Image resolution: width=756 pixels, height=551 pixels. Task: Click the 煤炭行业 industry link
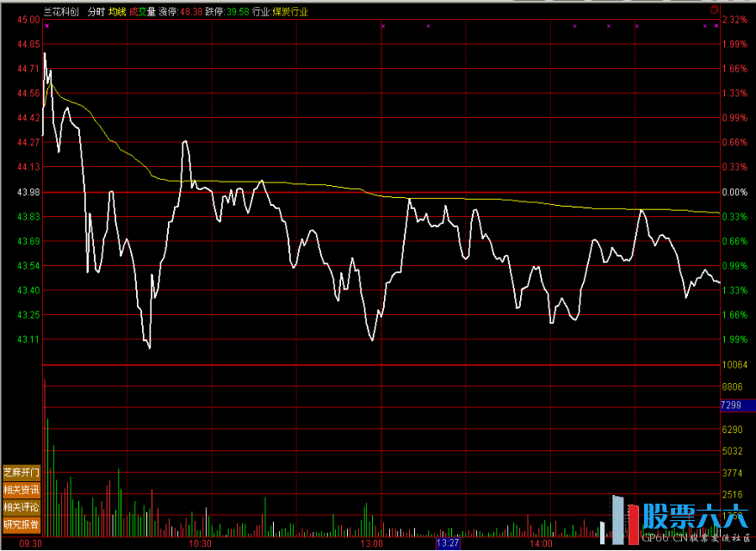pyautogui.click(x=289, y=12)
